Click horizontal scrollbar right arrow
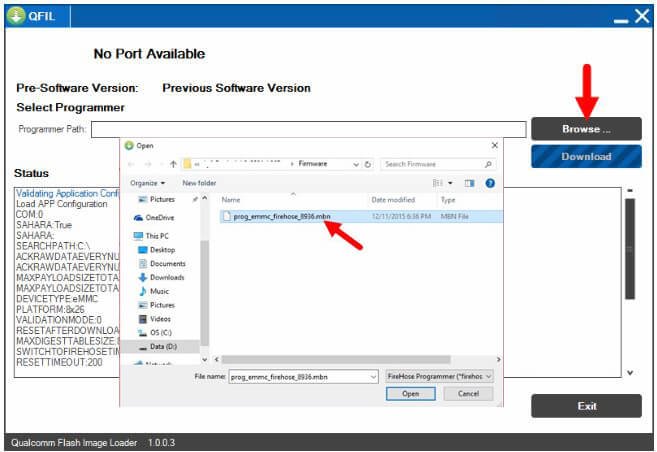657x452 pixels. click(x=498, y=359)
